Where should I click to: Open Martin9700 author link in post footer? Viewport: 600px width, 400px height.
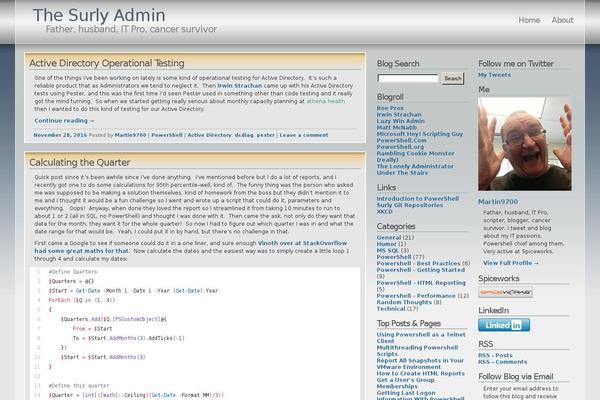click(x=130, y=135)
